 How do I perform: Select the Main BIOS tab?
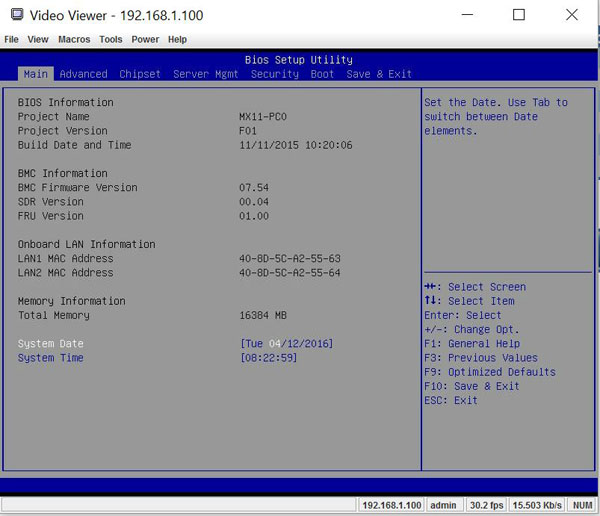coord(35,74)
